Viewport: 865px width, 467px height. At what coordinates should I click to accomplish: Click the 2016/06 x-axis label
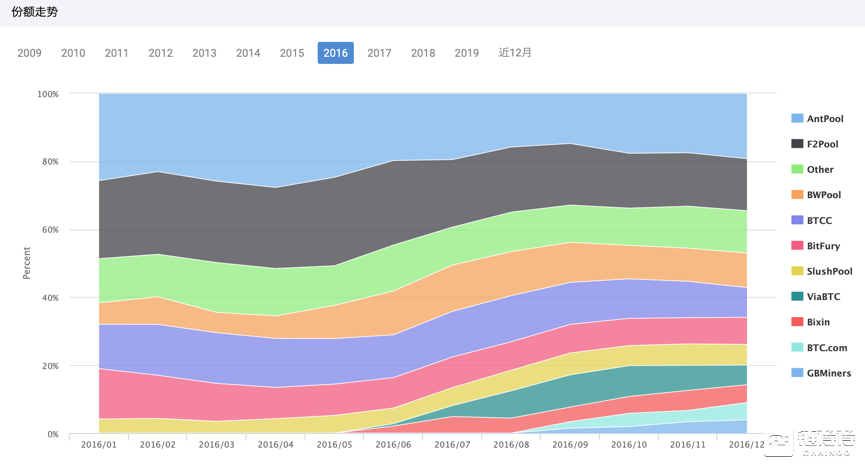click(x=391, y=443)
